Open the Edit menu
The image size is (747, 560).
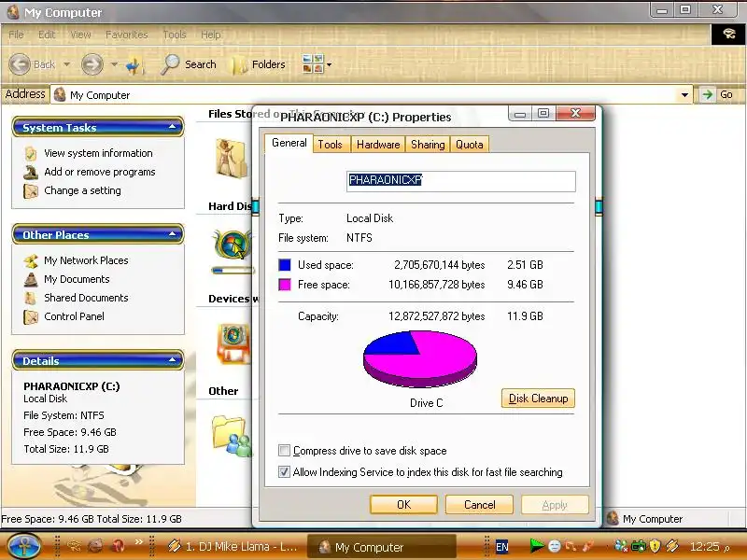[47, 35]
